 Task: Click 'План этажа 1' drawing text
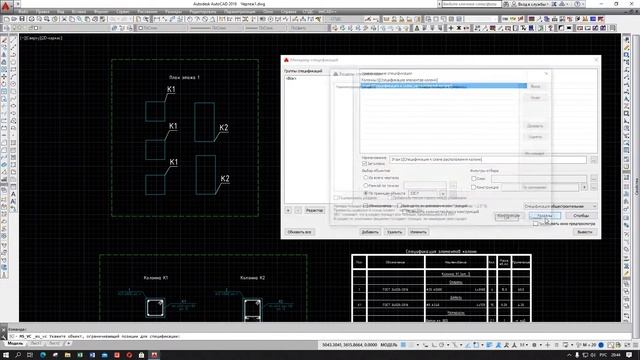coord(184,78)
